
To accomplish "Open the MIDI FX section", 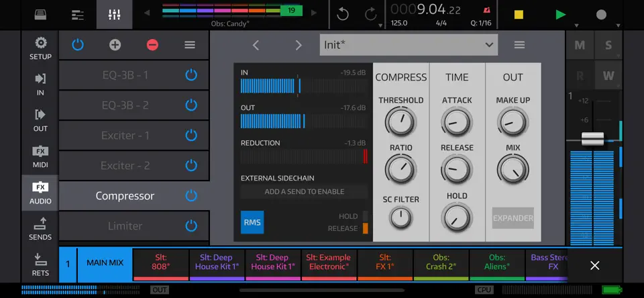I will tap(40, 156).
